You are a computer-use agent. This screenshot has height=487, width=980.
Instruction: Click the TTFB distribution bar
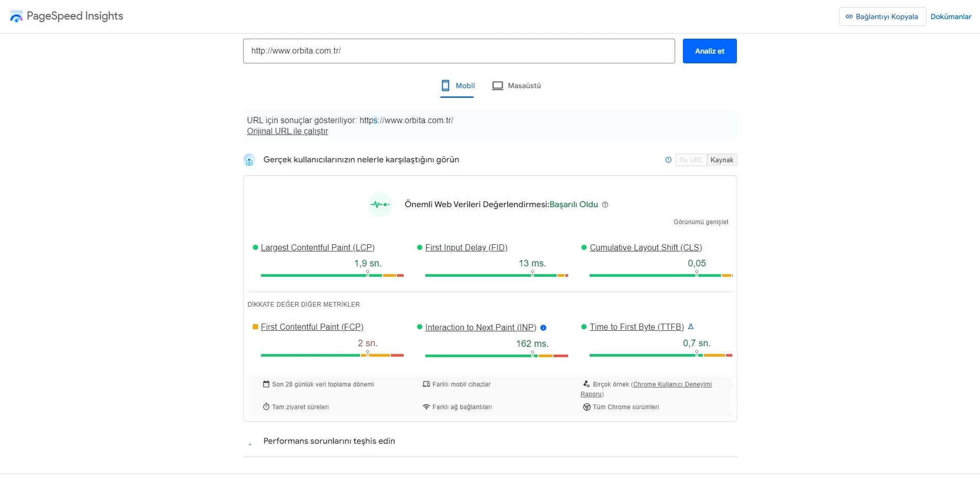click(x=661, y=355)
